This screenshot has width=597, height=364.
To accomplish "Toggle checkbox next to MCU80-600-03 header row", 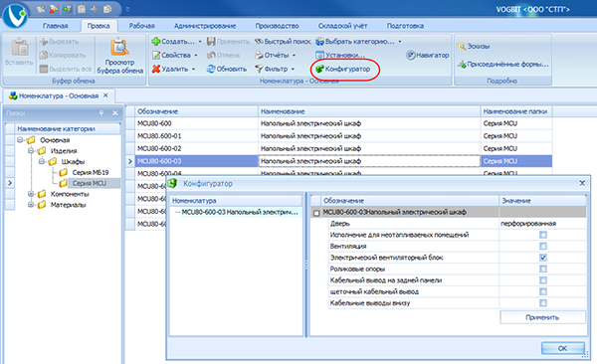I will point(316,213).
